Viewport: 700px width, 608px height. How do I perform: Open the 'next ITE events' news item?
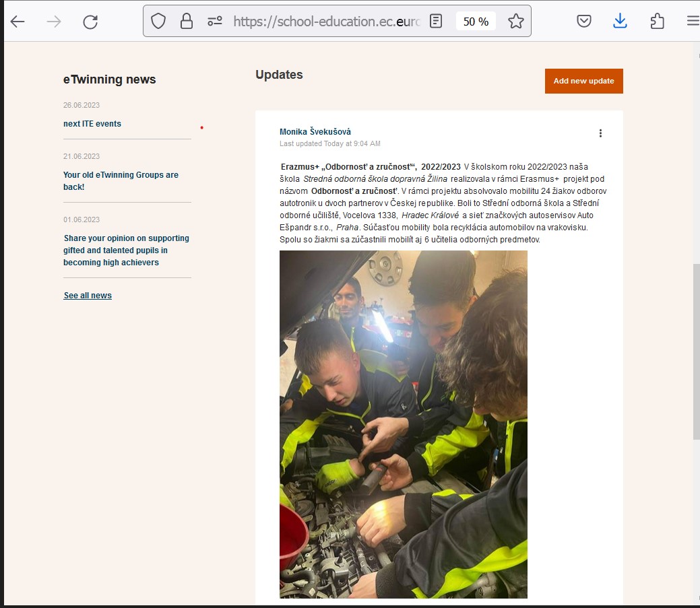[92, 124]
